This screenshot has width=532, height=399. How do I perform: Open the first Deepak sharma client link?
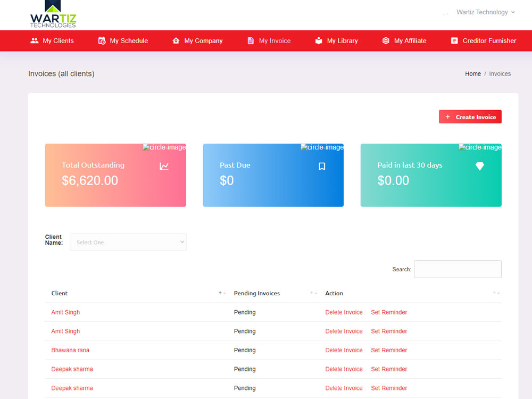tap(72, 369)
